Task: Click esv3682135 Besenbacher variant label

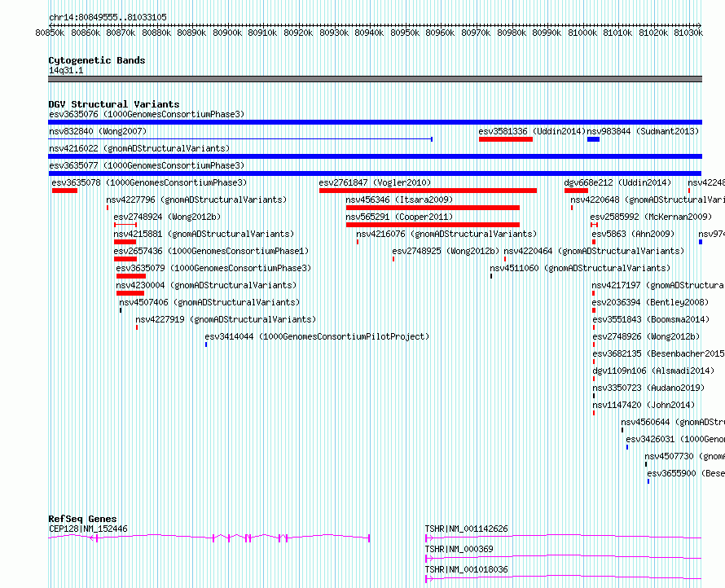Action: 658,353
